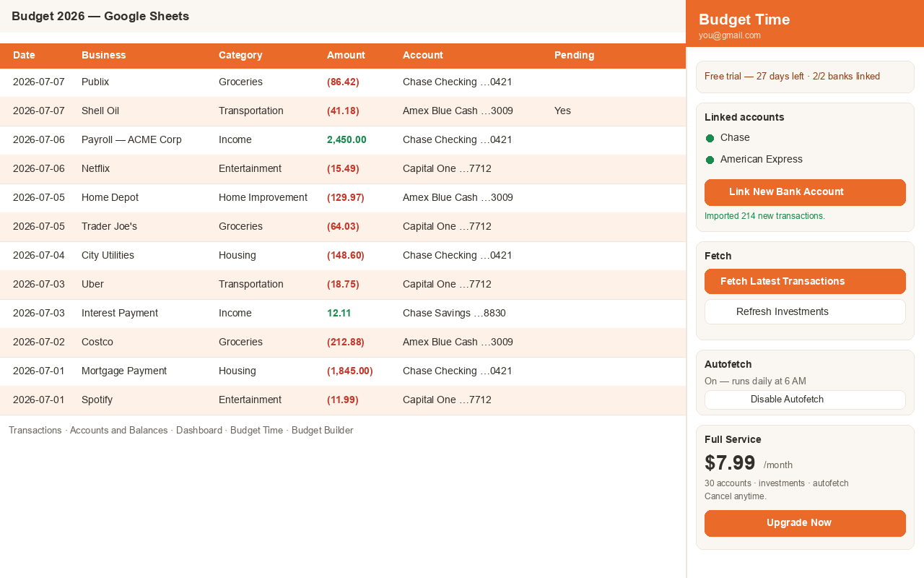Click the green status dot next to Chase
This screenshot has height=578, width=924.
pos(710,138)
